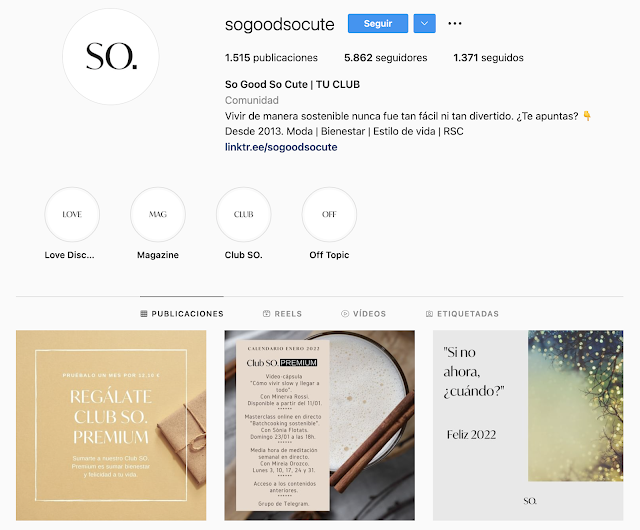Open the Calendario Enero 2022 post
640x530 pixels.
coord(320,425)
